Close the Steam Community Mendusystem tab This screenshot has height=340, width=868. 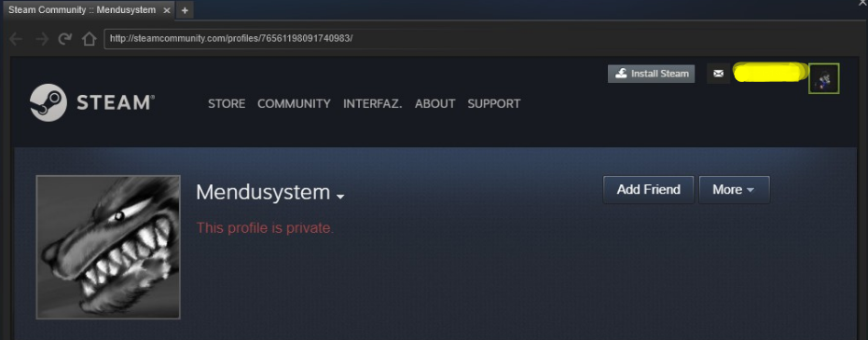point(167,10)
